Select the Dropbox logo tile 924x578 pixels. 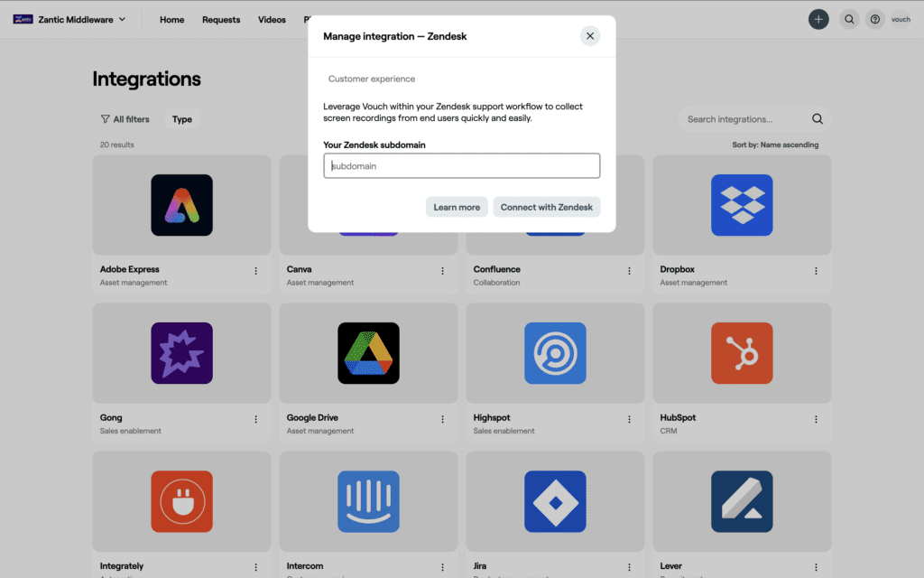pos(742,205)
